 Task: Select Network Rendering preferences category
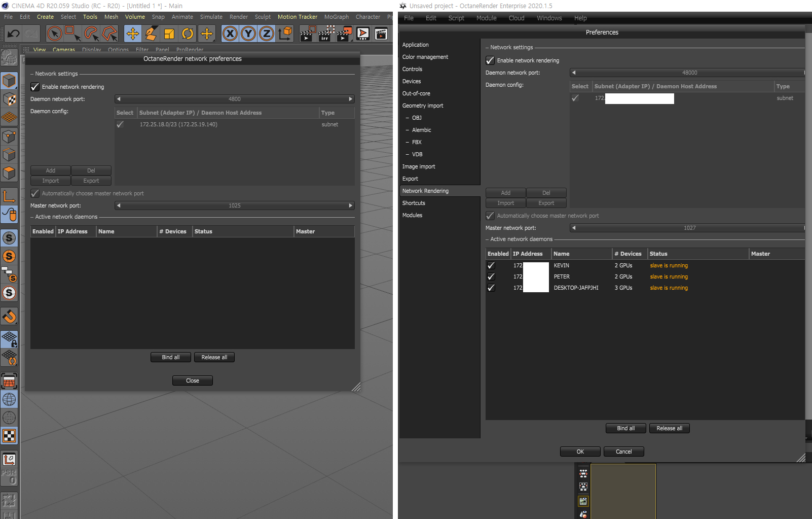[x=440, y=191]
